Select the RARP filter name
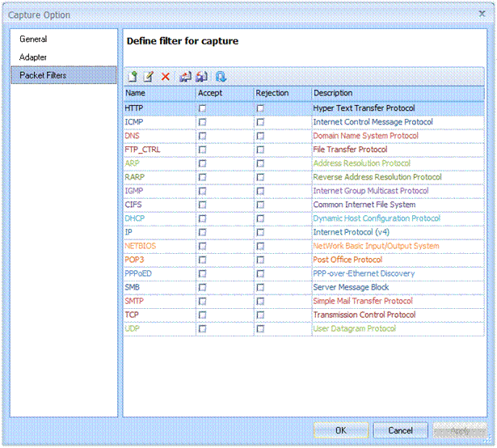Image resolution: width=497 pixels, height=448 pixels. (x=134, y=177)
